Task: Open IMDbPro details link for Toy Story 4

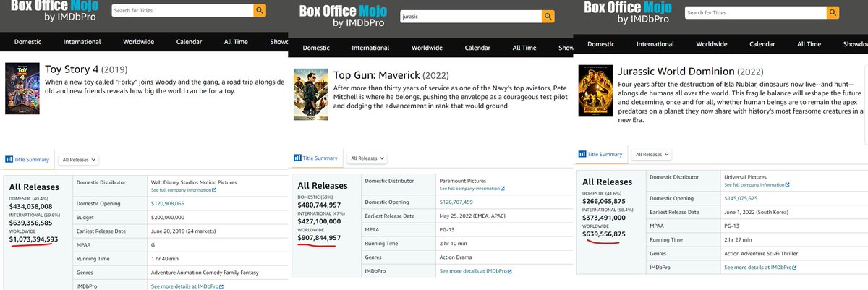Action: click(187, 287)
